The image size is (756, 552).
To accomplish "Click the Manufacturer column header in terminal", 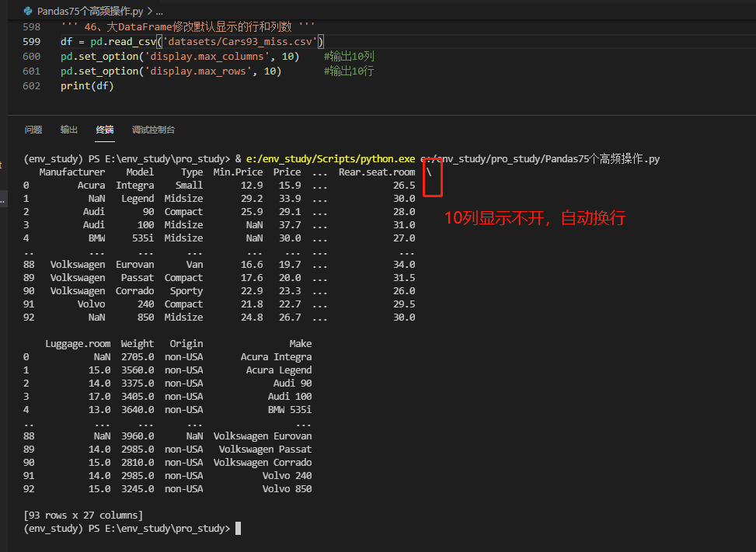I will click(71, 172).
